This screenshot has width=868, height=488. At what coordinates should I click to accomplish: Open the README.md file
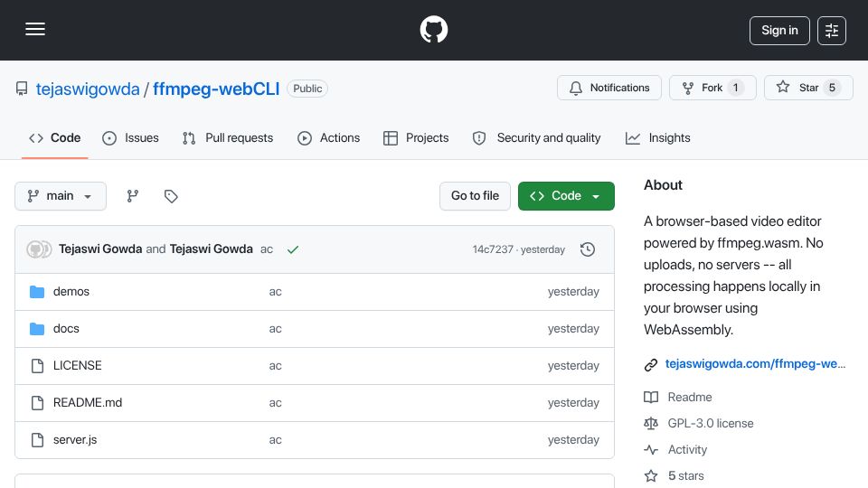coord(88,403)
